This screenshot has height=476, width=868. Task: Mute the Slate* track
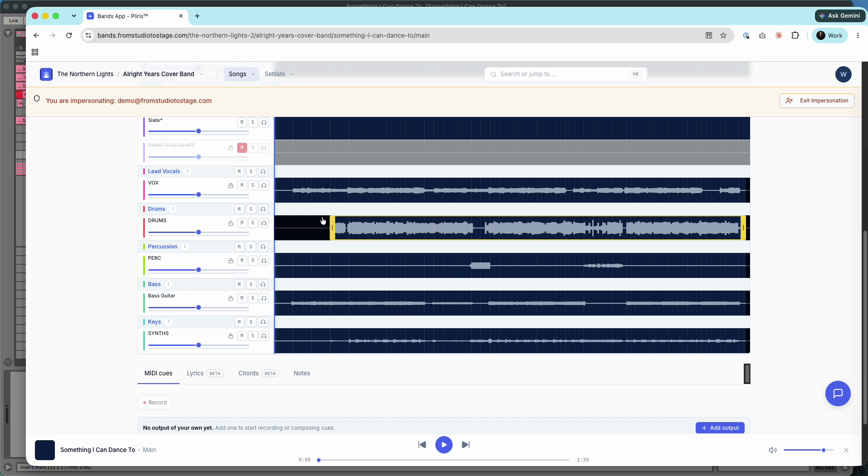(x=242, y=122)
